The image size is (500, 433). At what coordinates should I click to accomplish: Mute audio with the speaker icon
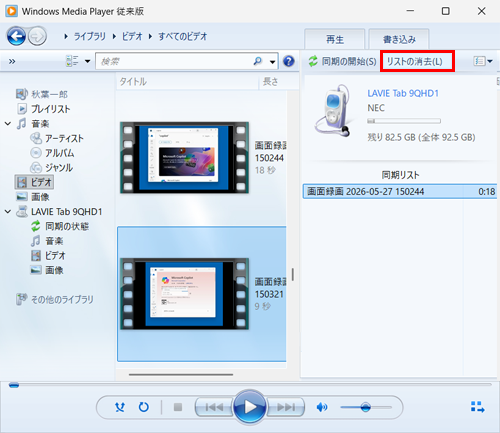tap(322, 407)
